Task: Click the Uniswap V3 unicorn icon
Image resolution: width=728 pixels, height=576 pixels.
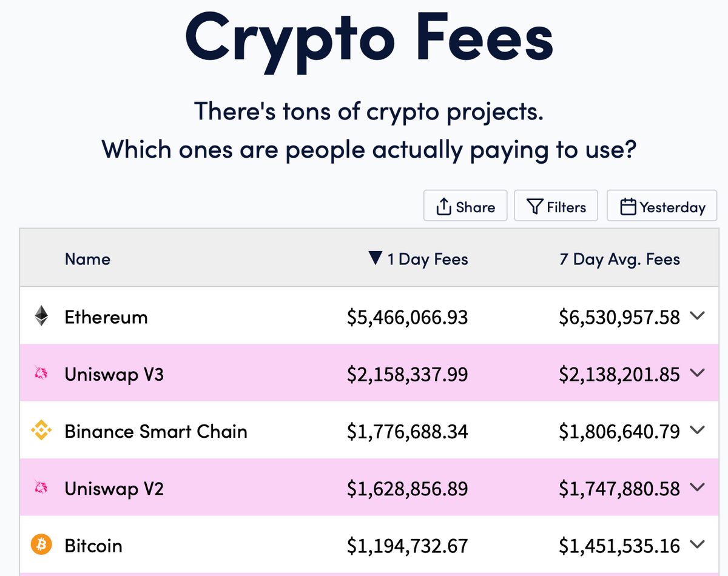Action: tap(41, 374)
